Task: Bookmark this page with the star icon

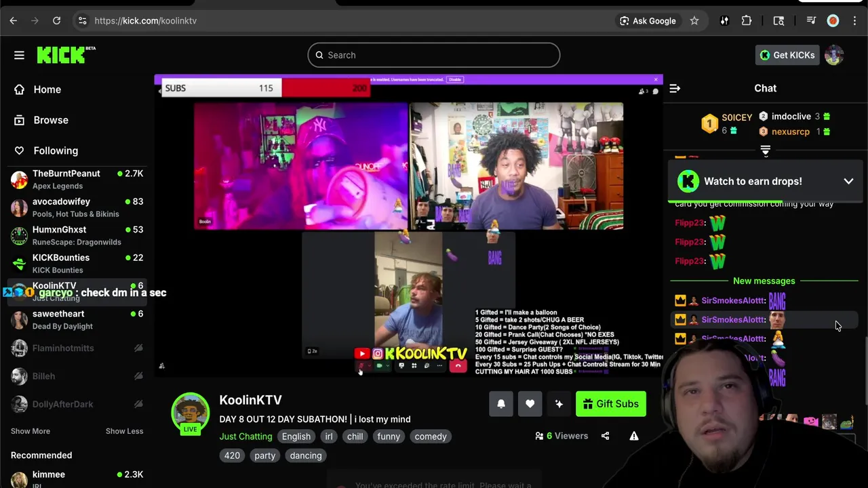Action: point(694,21)
